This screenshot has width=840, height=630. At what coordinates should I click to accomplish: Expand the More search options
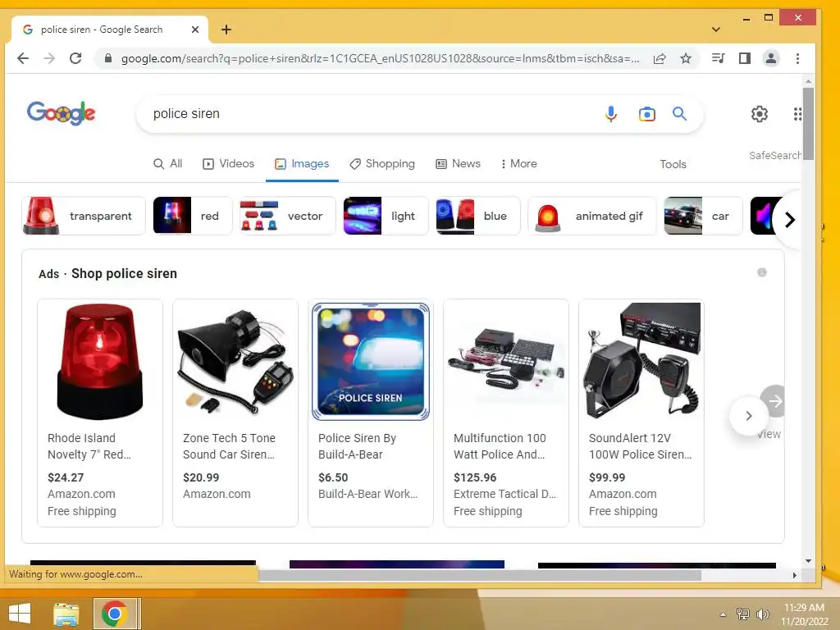coord(518,164)
